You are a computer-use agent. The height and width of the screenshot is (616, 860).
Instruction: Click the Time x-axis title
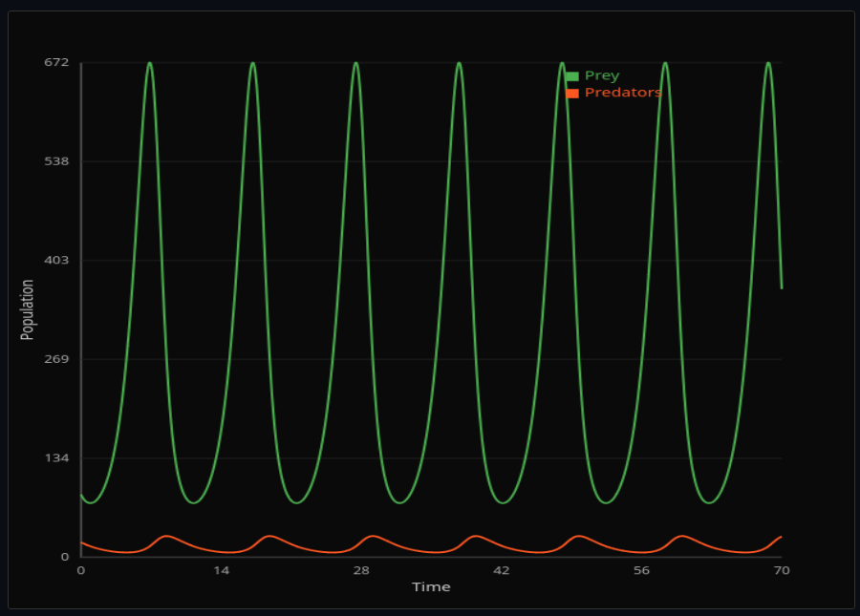[431, 586]
